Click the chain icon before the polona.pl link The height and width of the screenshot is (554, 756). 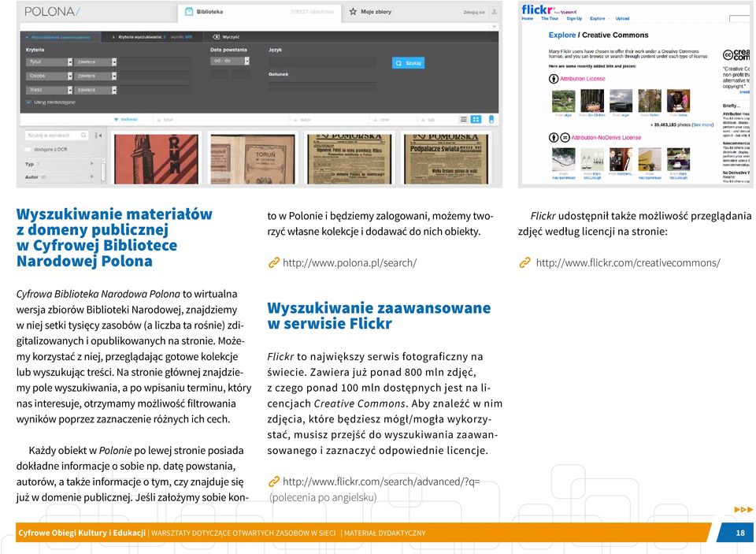(x=274, y=262)
